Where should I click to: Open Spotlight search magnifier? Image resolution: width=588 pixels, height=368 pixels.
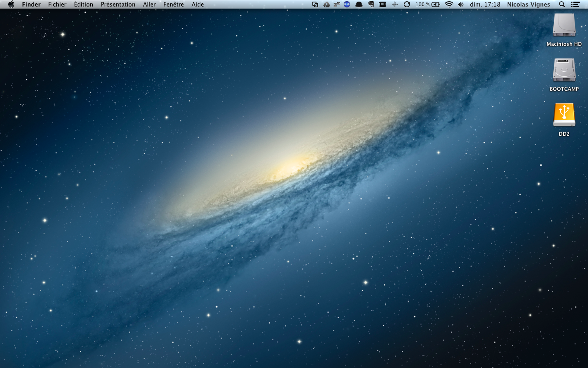point(562,4)
